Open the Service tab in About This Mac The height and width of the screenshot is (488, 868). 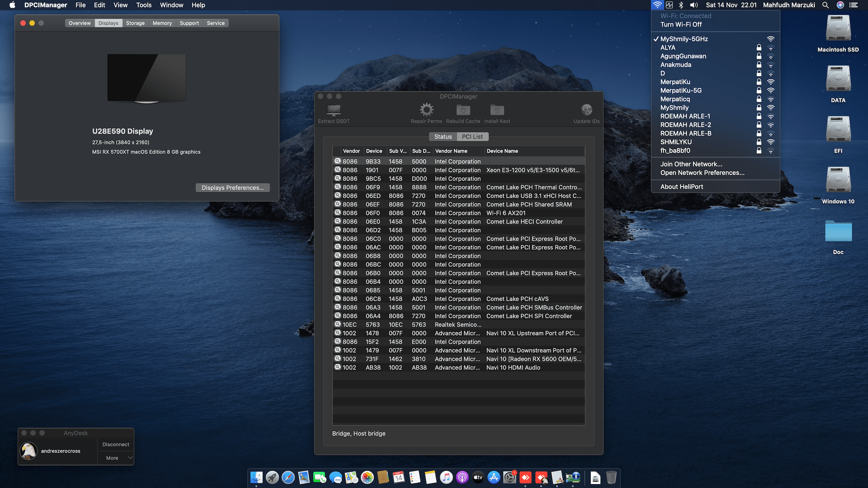pos(216,23)
